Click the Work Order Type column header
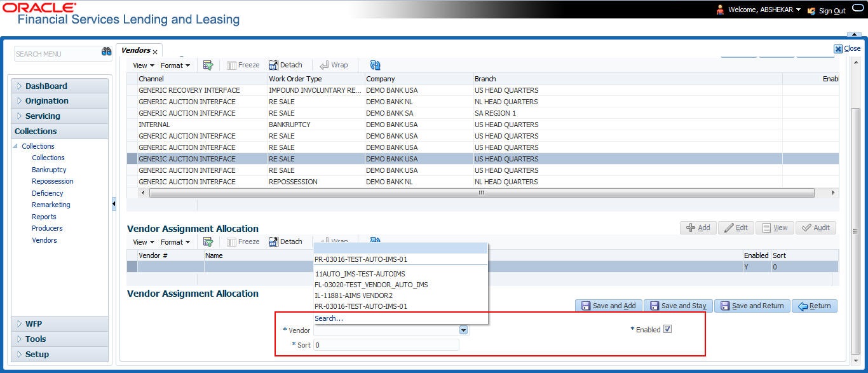Image resolution: width=868 pixels, height=373 pixels. tap(316, 79)
